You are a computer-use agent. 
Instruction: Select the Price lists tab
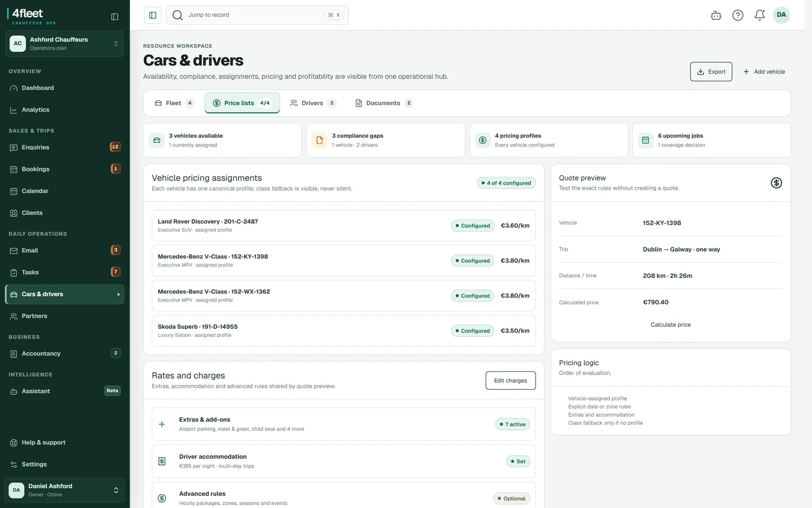tap(242, 103)
